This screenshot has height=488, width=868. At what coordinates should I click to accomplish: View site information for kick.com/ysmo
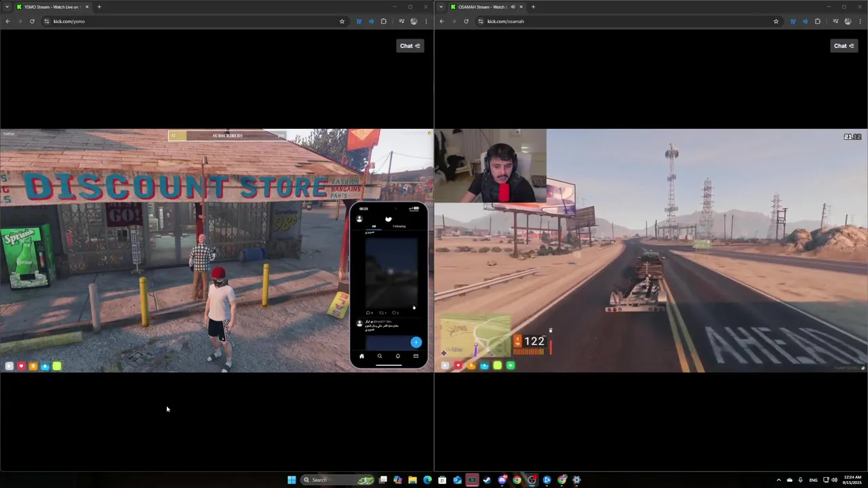pyautogui.click(x=46, y=21)
